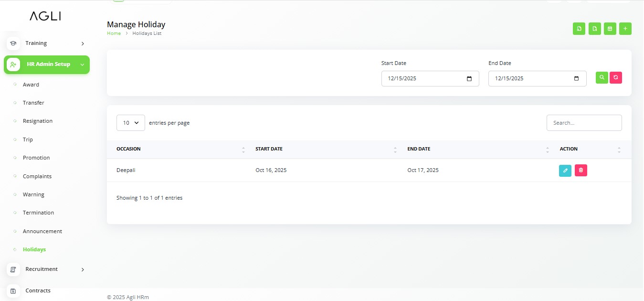The image size is (644, 301).
Task: Delete the Deepali holiday entry
Action: [x=581, y=171]
